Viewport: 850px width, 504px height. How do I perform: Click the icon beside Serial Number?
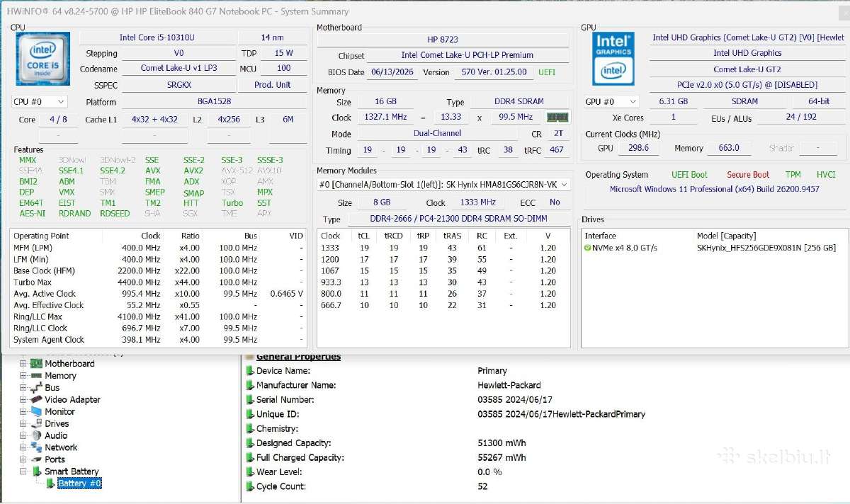[250, 400]
